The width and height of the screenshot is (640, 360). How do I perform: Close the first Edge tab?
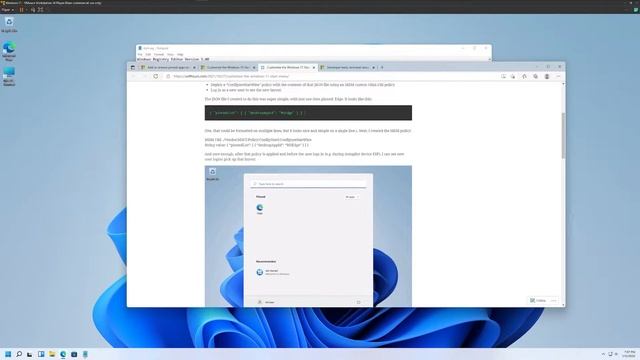pos(194,67)
